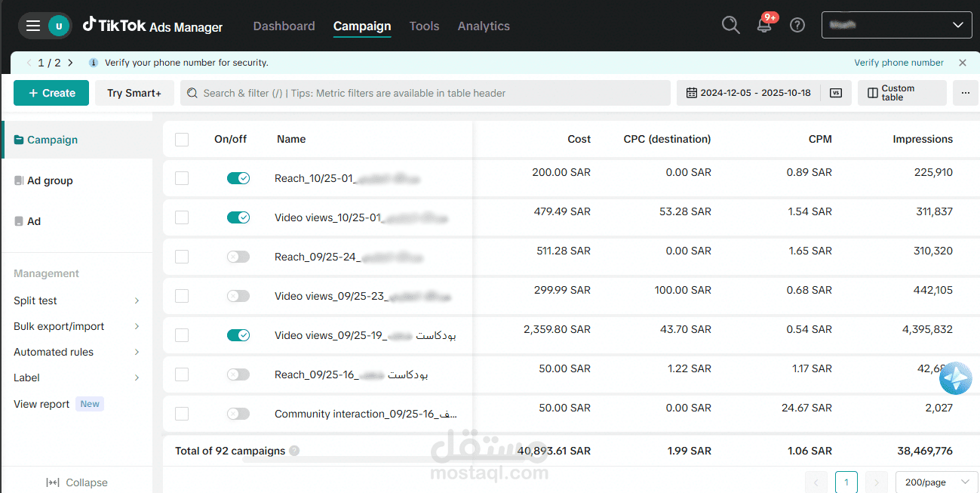Click the Create button
The image size is (980, 493).
[51, 93]
